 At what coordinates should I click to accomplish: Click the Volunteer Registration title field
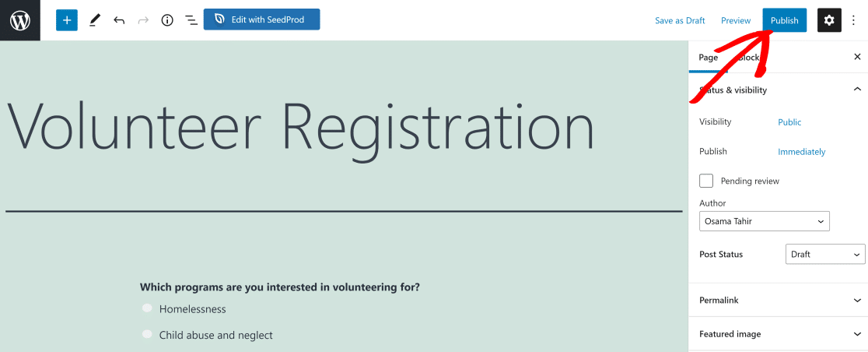click(300, 126)
